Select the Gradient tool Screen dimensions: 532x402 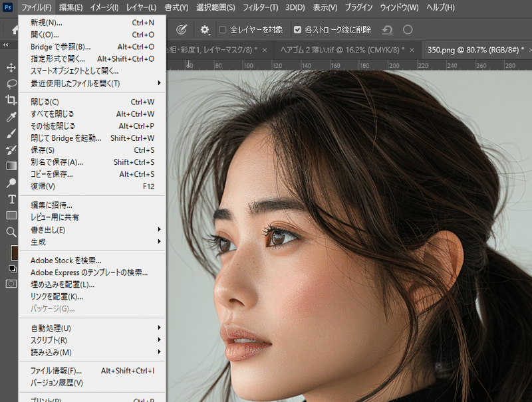[x=11, y=165]
